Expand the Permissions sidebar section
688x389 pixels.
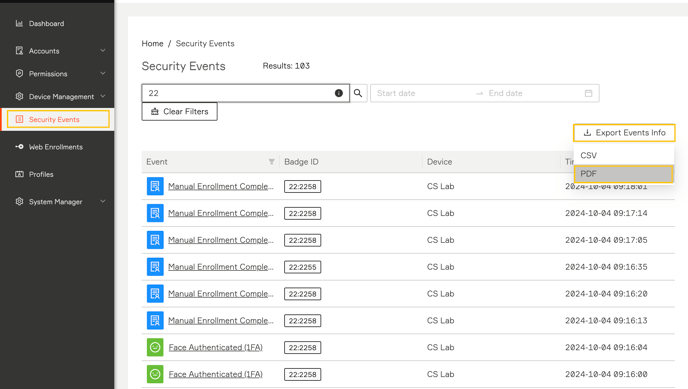tap(103, 73)
